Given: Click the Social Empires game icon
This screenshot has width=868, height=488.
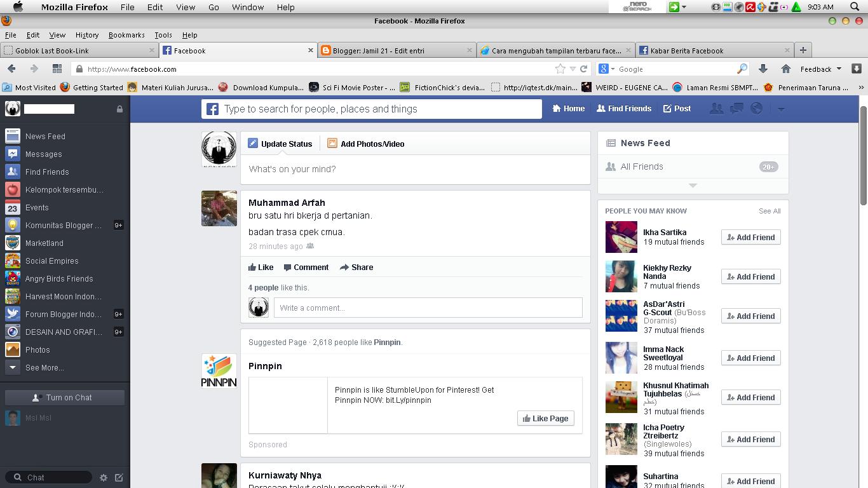Looking at the screenshot, I should point(13,261).
